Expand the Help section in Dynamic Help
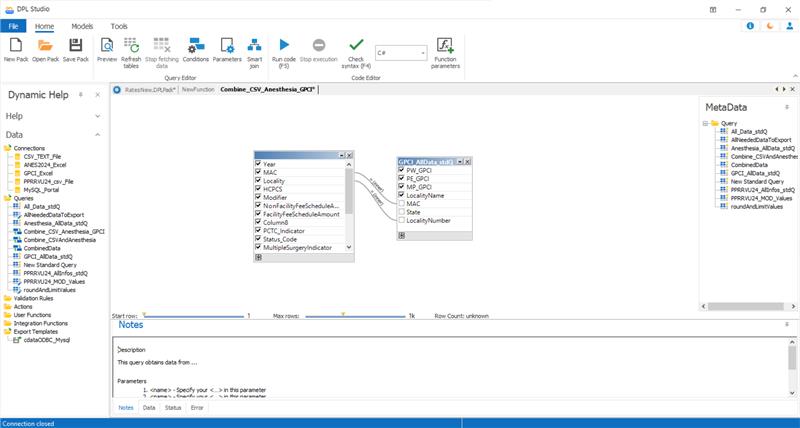The height and width of the screenshot is (428, 800). coord(97,116)
